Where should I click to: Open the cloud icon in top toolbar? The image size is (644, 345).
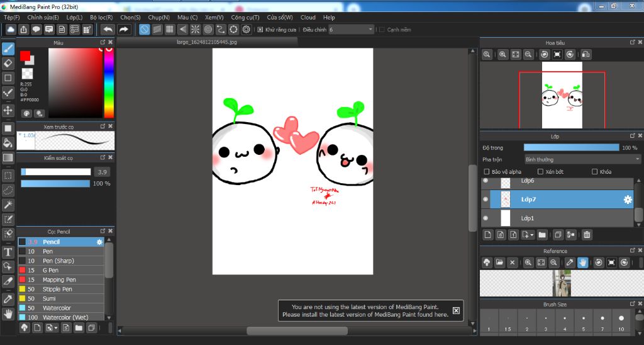point(11,29)
